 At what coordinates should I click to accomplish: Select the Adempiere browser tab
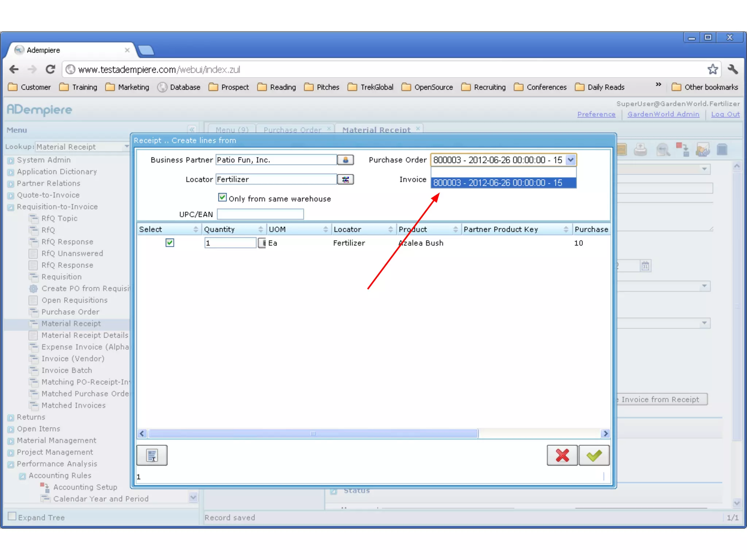click(x=71, y=50)
